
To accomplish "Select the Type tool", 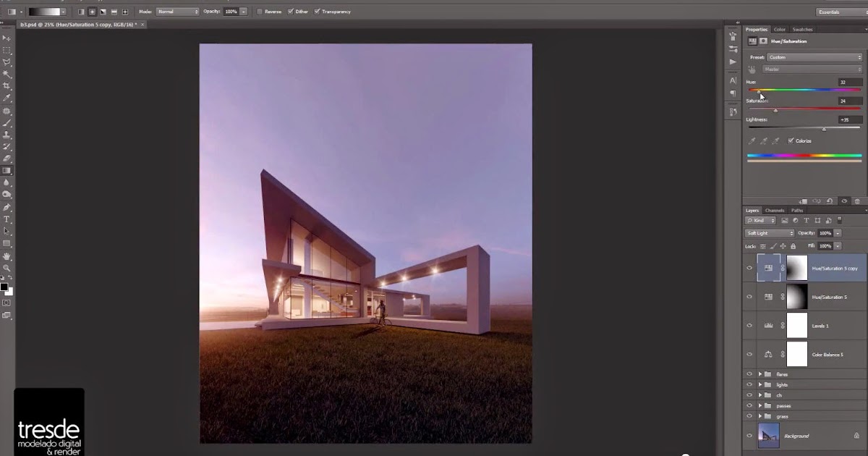I will pos(7,219).
